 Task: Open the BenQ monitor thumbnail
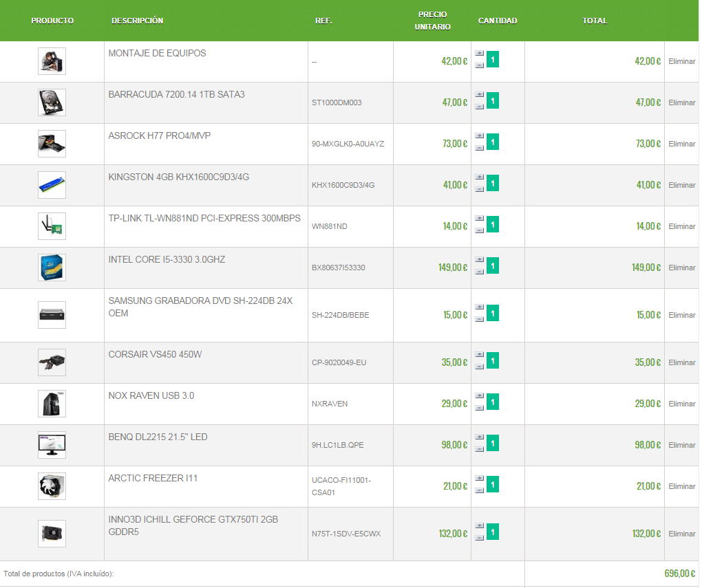(52, 444)
